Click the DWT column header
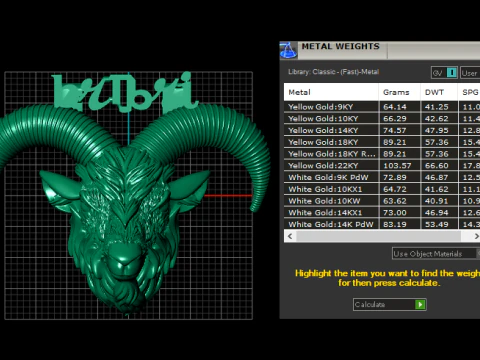The image size is (480, 360). point(439,92)
